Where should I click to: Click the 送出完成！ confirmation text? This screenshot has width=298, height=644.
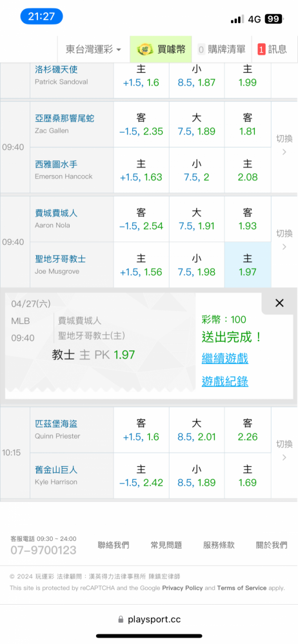(232, 337)
